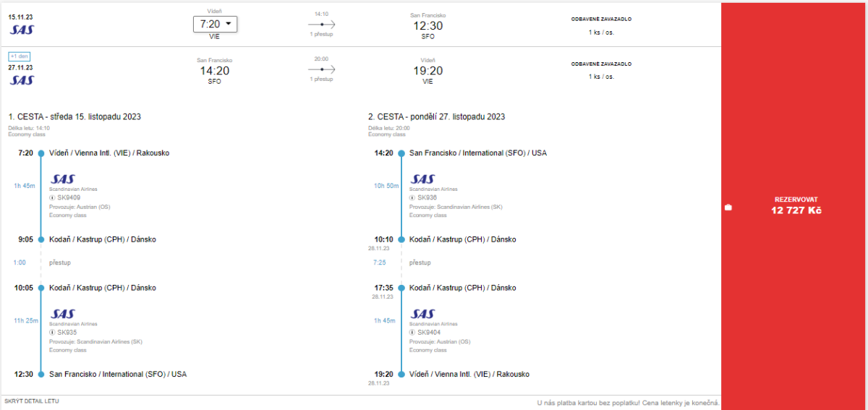The image size is (868, 410).
Task: Click the briefcase icon beside Rezervovat
Action: (728, 208)
